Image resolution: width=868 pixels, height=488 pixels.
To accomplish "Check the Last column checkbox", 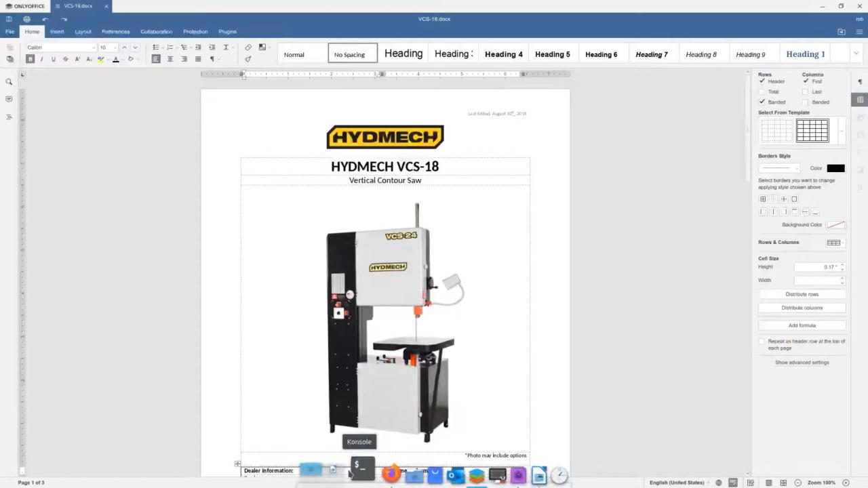I will pos(806,91).
